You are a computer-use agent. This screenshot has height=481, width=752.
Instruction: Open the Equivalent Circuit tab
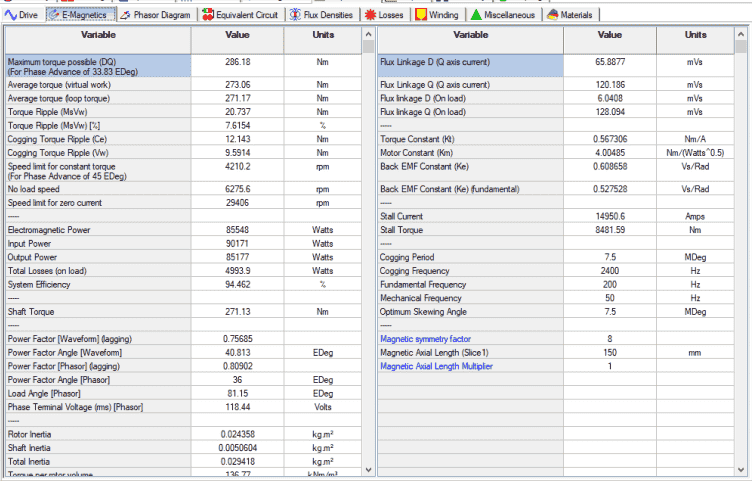[241, 15]
